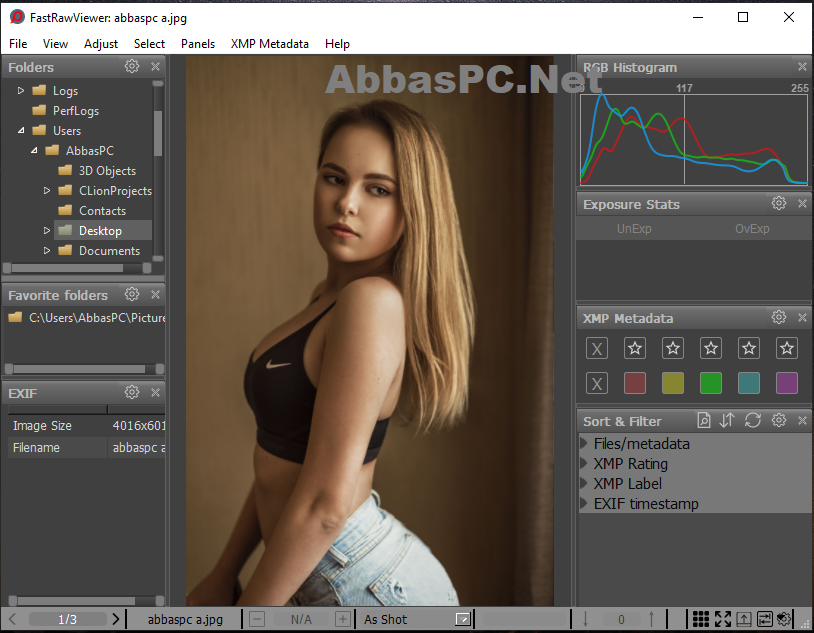Close the XMP Metadata panel
Viewport: 814px width, 633px height.
(802, 317)
